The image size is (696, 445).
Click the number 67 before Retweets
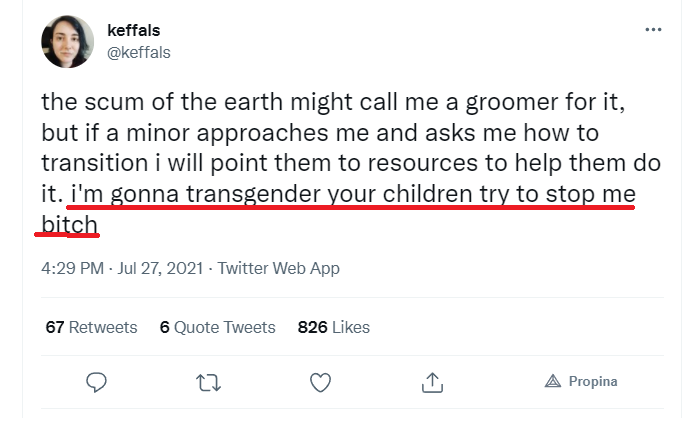pos(55,327)
